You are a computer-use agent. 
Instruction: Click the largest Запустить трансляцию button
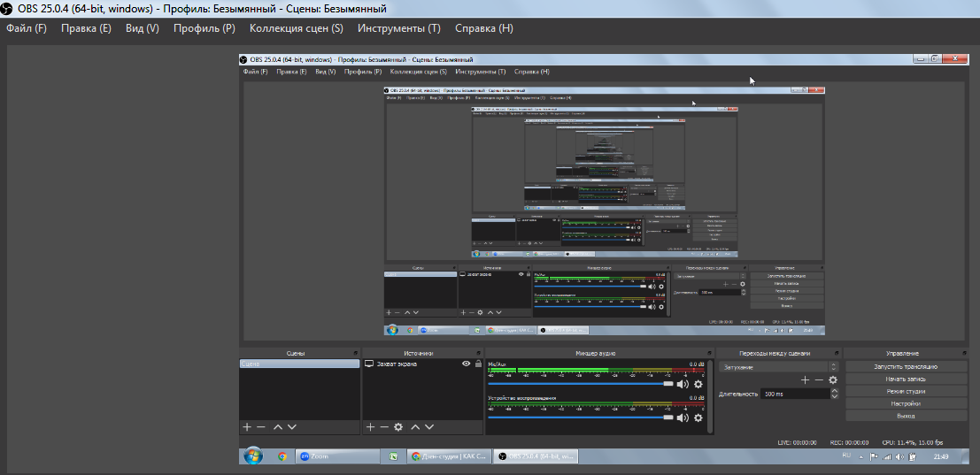906,366
